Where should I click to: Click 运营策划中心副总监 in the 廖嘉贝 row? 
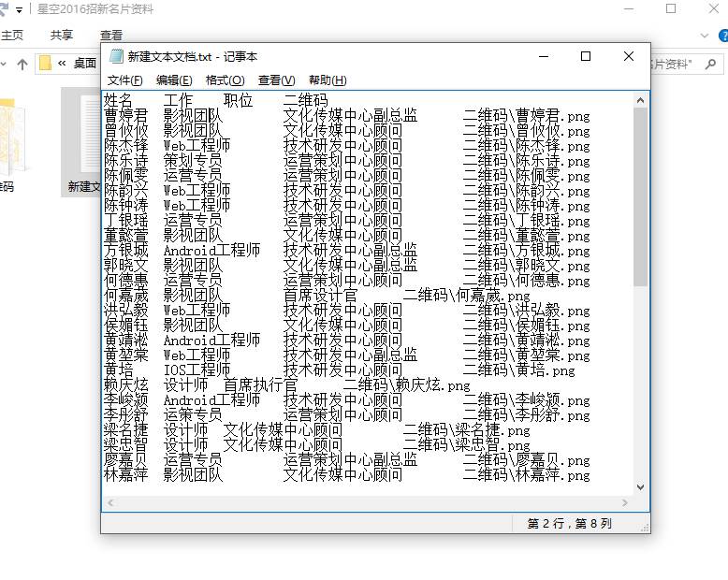pos(351,460)
